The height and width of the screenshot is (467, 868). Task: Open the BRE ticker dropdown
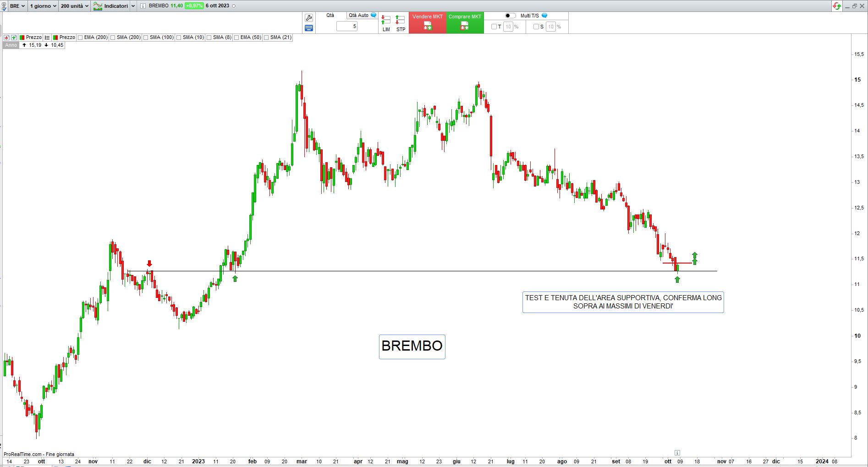click(17, 6)
